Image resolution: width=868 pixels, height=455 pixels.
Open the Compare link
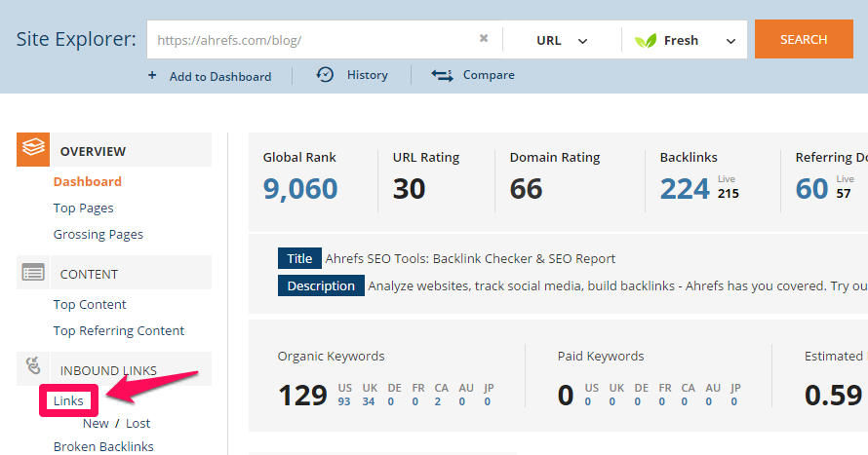[x=489, y=75]
